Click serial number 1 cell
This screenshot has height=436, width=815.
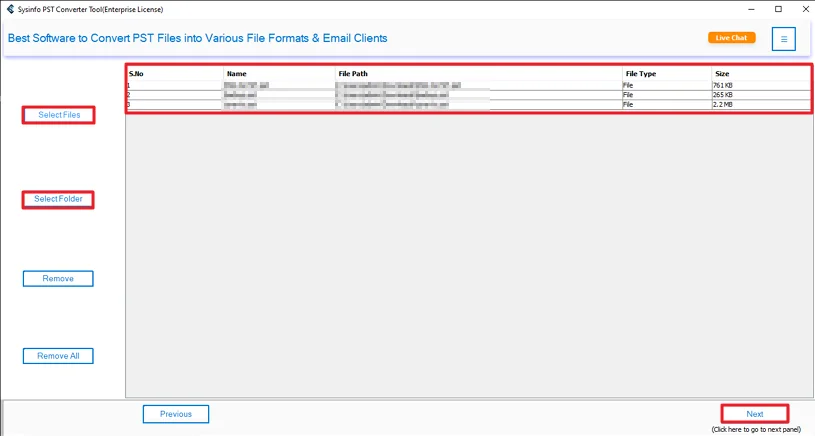[175, 85]
